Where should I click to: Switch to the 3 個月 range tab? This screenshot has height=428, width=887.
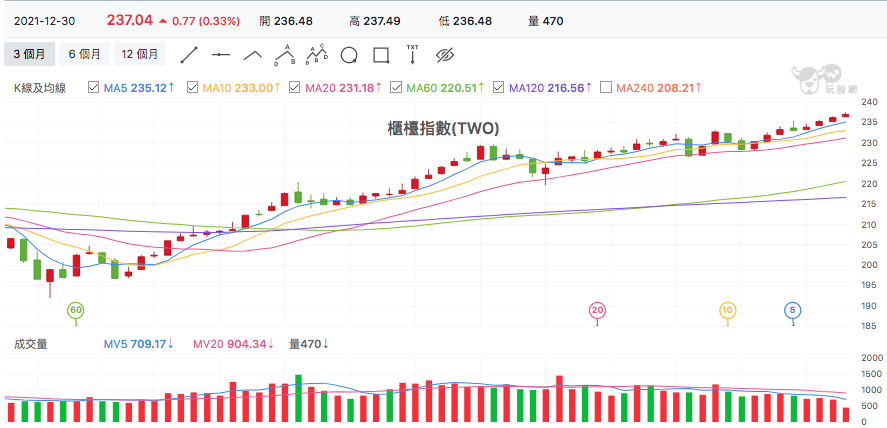coord(29,54)
